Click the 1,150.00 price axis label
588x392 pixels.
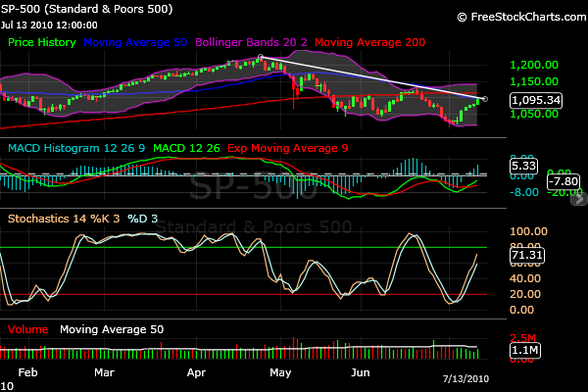(534, 81)
